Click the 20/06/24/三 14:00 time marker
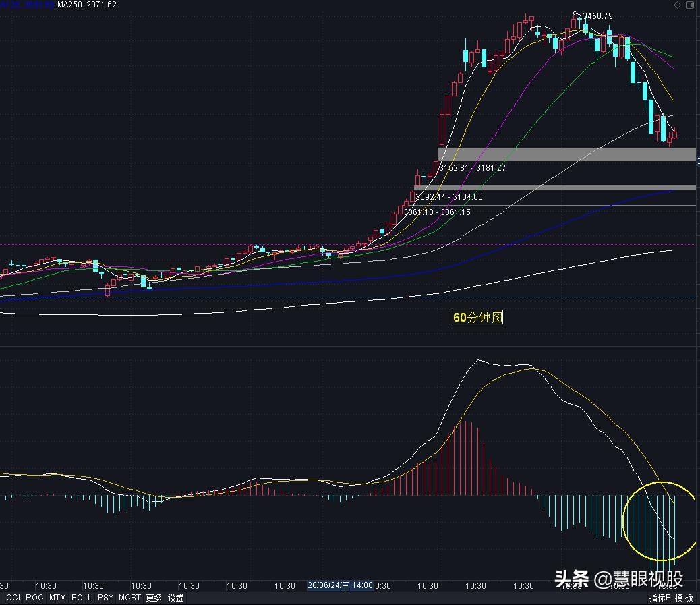Screen dimensions: 700x605 (x=340, y=585)
